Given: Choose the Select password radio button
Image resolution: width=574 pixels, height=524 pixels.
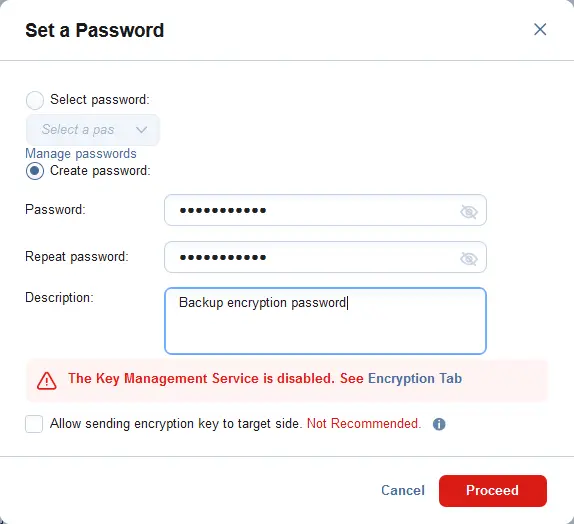Looking at the screenshot, I should tap(35, 100).
